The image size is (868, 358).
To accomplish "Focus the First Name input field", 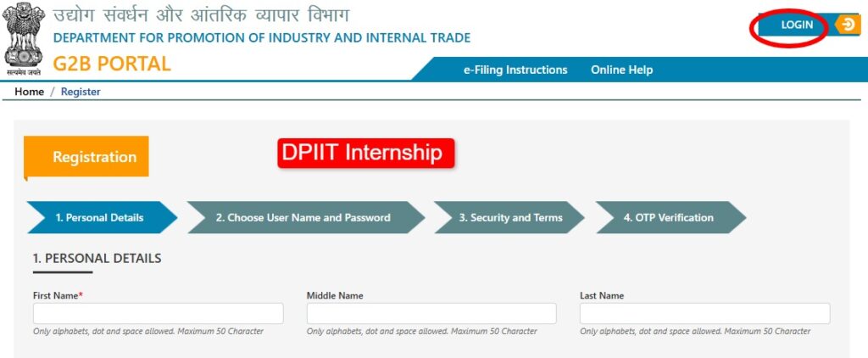I will 158,313.
